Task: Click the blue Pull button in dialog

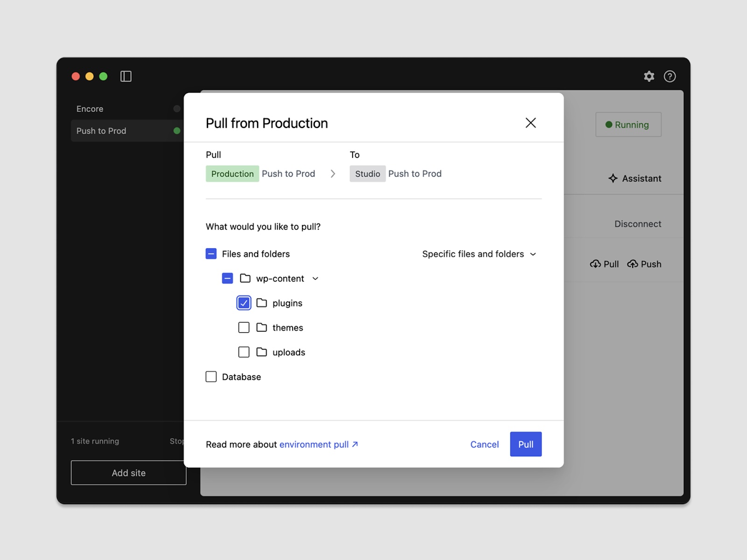Action: point(526,444)
